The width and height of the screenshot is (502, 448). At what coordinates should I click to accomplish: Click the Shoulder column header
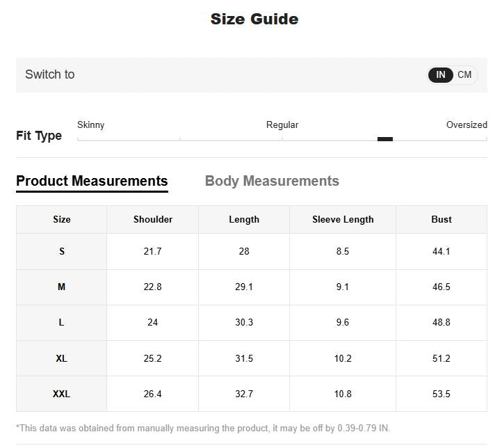(x=153, y=219)
